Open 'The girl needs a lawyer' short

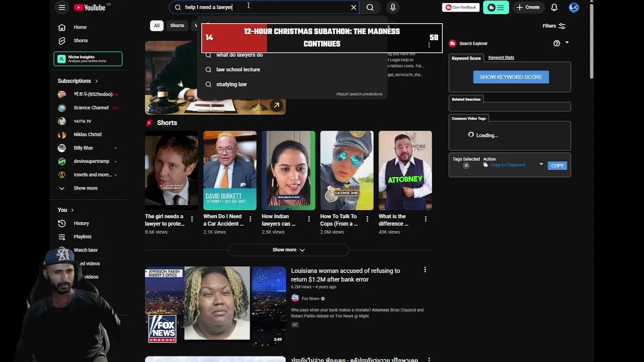[172, 170]
